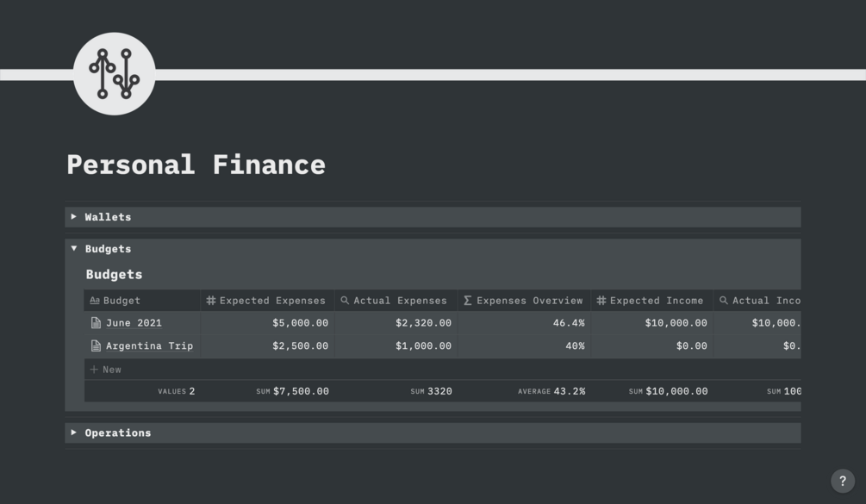Collapse the Budgets toggle section
This screenshot has width=866, height=504.
(x=74, y=249)
